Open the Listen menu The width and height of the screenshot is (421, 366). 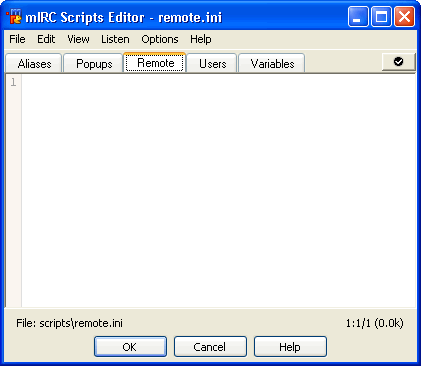pos(115,39)
